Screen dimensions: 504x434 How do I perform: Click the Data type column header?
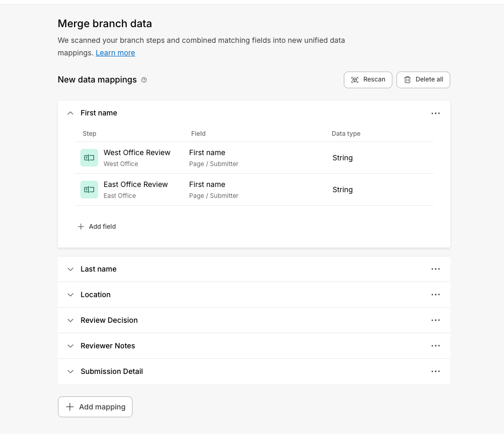pos(346,134)
